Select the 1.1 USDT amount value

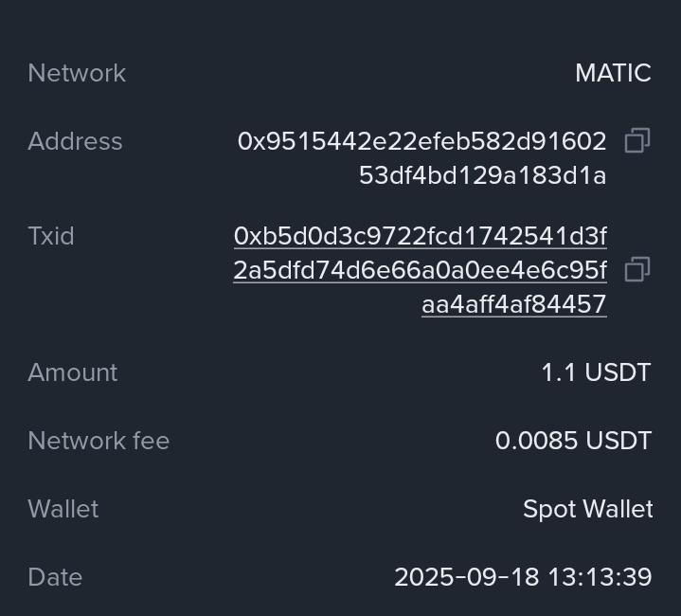pyautogui.click(x=596, y=372)
